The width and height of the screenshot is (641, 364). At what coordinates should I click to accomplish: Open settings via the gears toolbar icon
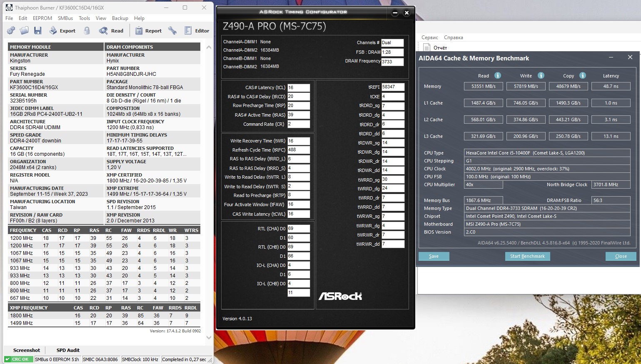(x=11, y=30)
